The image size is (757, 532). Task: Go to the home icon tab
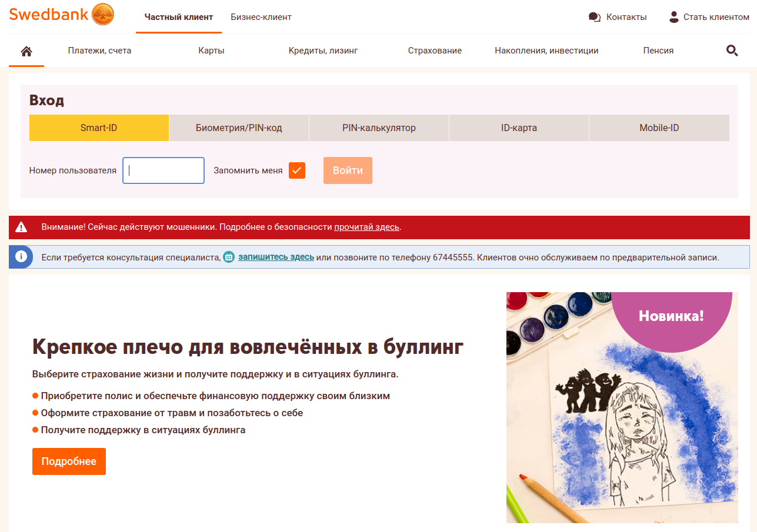pyautogui.click(x=26, y=51)
